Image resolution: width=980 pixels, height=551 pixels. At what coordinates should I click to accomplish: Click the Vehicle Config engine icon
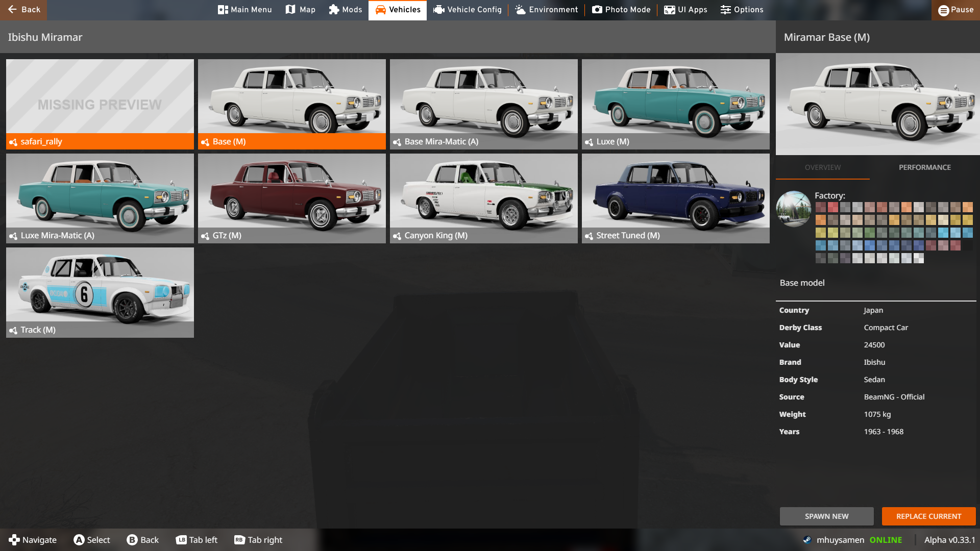[438, 10]
